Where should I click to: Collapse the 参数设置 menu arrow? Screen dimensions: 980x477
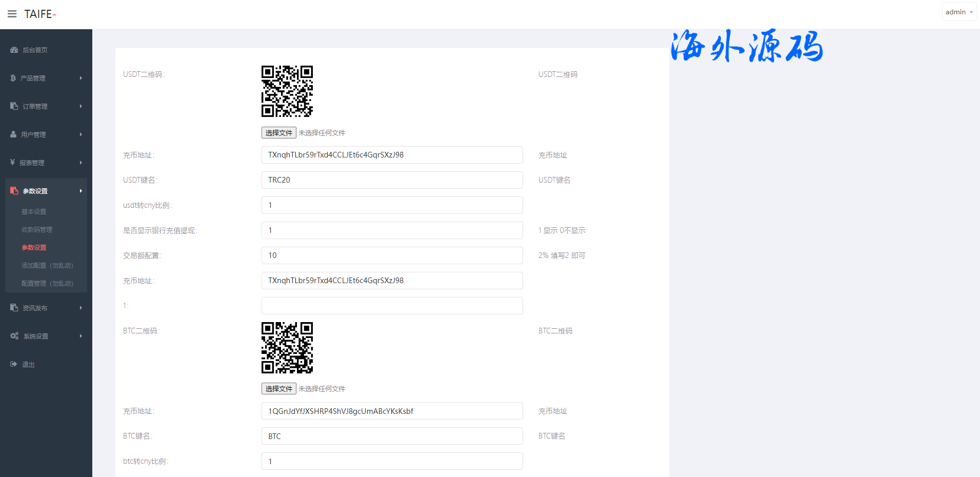pyautogui.click(x=81, y=191)
